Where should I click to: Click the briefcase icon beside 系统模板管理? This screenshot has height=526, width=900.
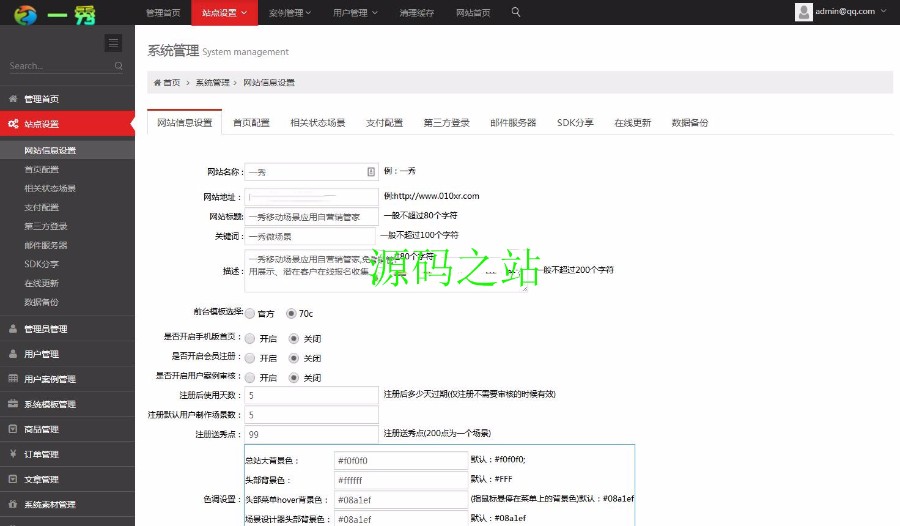pos(13,404)
